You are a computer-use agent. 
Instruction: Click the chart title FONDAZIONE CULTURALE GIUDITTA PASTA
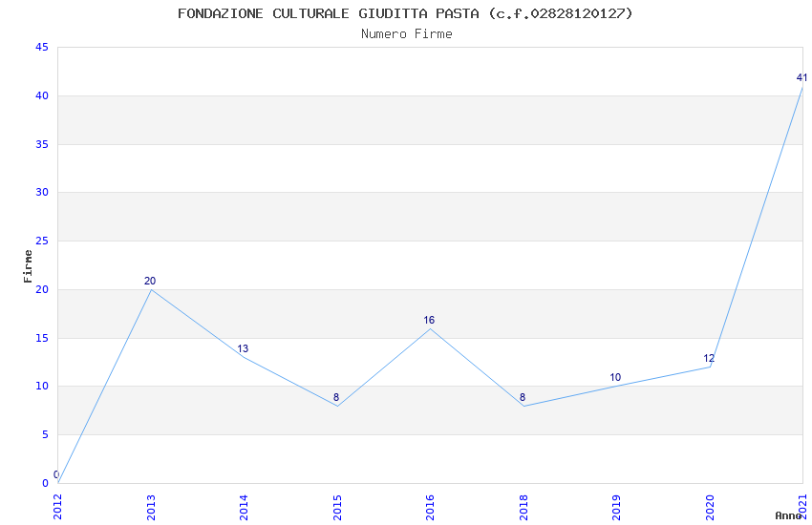click(x=405, y=13)
